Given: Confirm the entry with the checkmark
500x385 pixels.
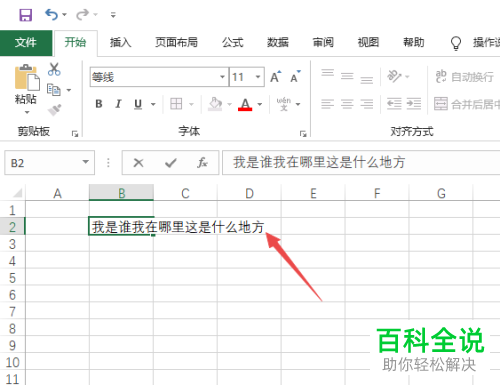Looking at the screenshot, I should [x=171, y=163].
